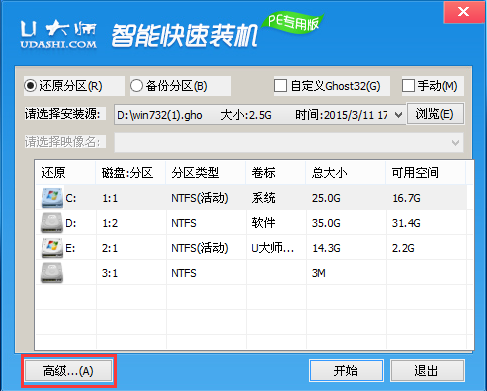The image size is (487, 391).
Task: Tick the 手动(M) checkbox
Action: point(408,86)
